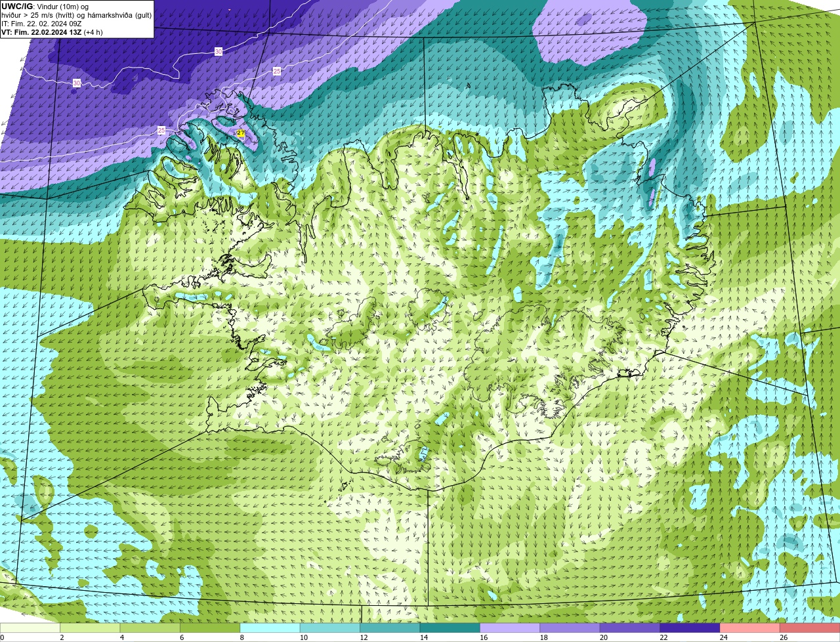840x642 pixels.
Task: Click the 2–4 m/s light yellow-green legend swatch
Action: tap(91, 628)
